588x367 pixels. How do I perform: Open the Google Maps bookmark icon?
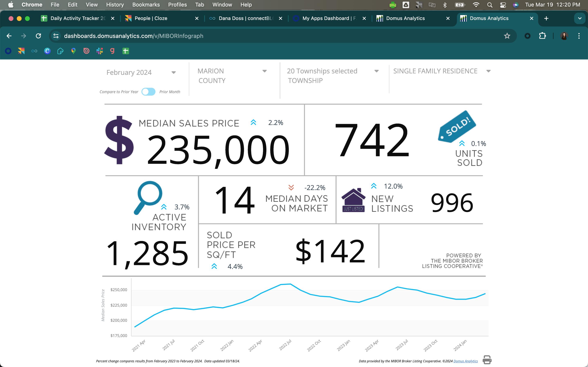click(73, 51)
